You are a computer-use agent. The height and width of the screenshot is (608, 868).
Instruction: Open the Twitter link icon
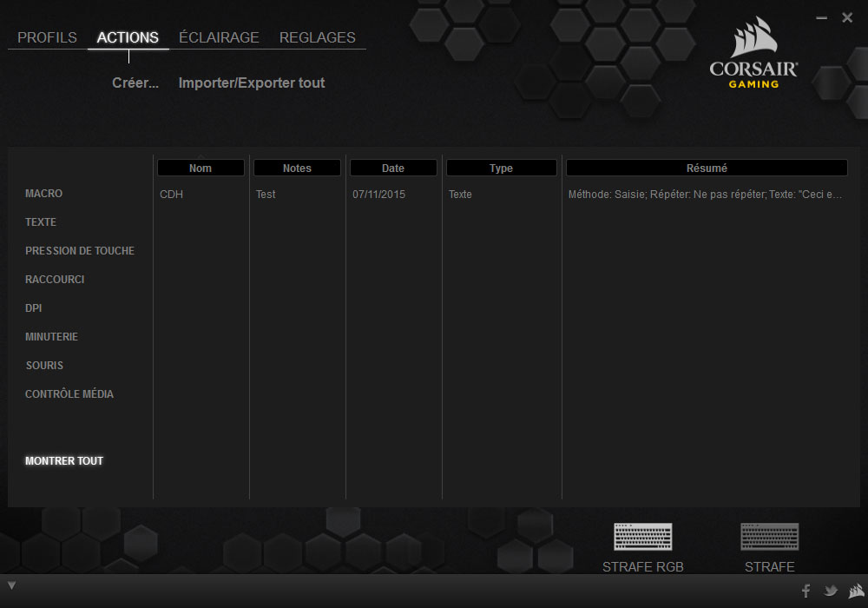(831, 591)
